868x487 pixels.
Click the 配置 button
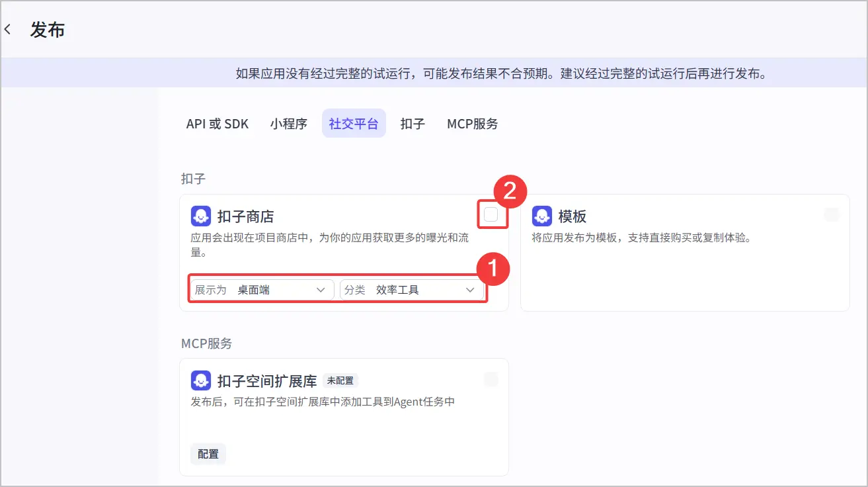coord(208,454)
